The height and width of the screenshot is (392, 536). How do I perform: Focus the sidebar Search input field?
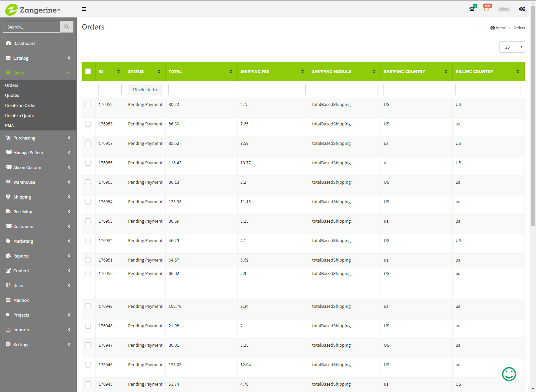pyautogui.click(x=32, y=27)
